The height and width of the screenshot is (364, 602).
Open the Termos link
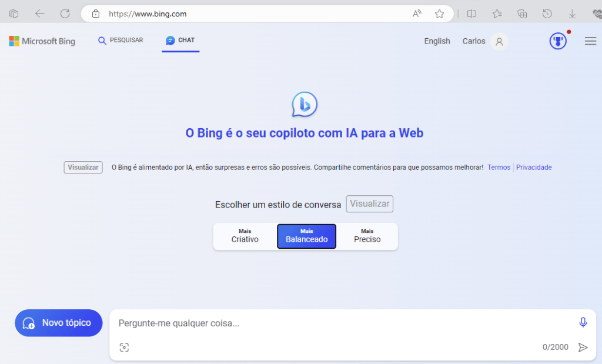tap(499, 168)
